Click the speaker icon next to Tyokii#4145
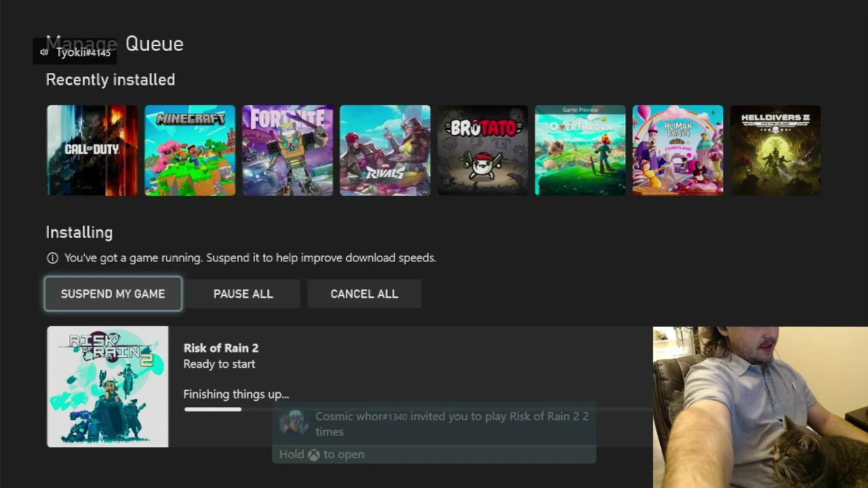This screenshot has width=868, height=488. 44,52
